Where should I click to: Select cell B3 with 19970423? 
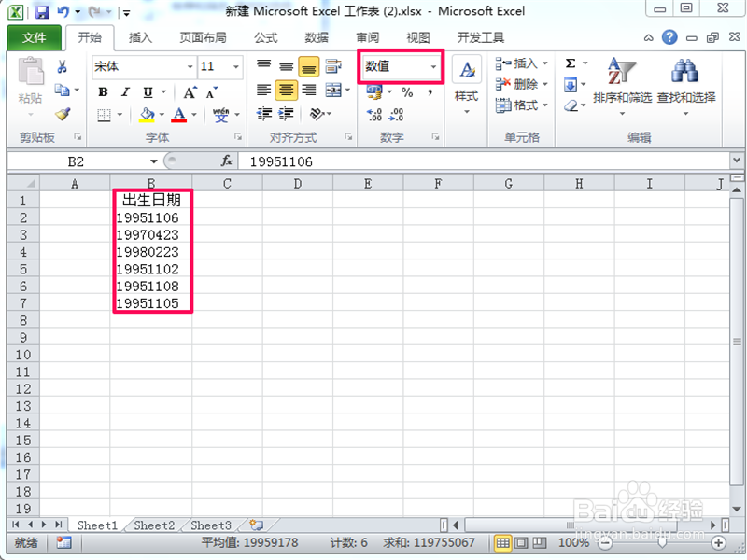click(151, 235)
